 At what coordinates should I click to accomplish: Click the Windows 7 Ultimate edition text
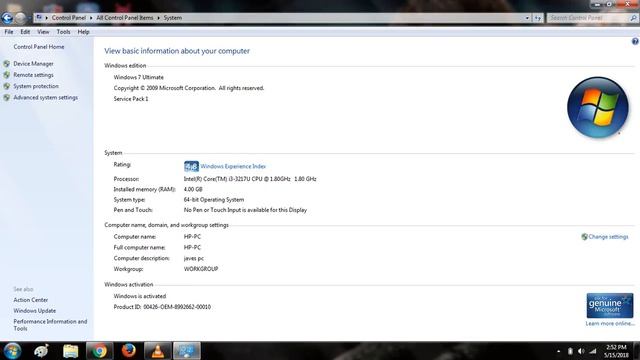(138, 77)
